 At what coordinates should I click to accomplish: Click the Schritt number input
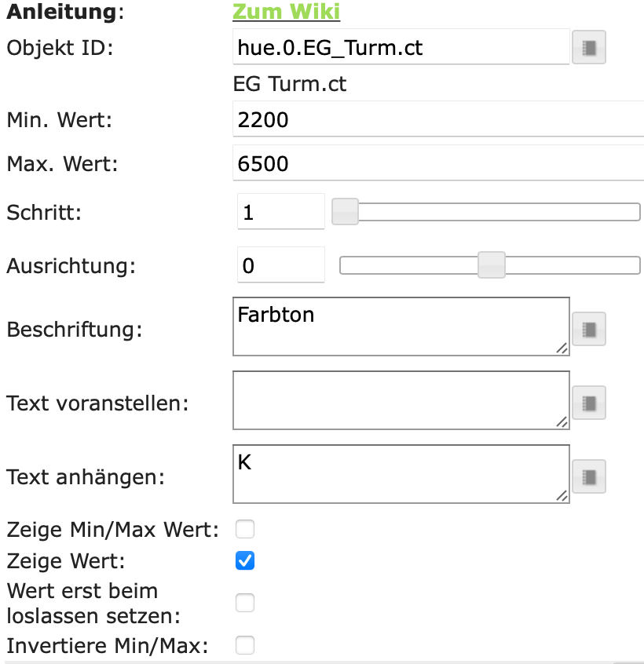coord(280,212)
